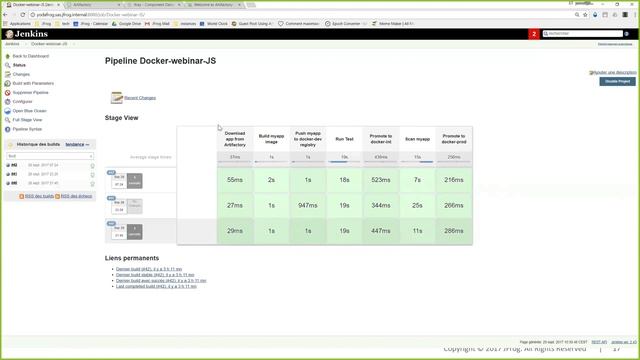Click the RSS des échecs feed icon
Screen dimensions: 640x360
coord(58,196)
